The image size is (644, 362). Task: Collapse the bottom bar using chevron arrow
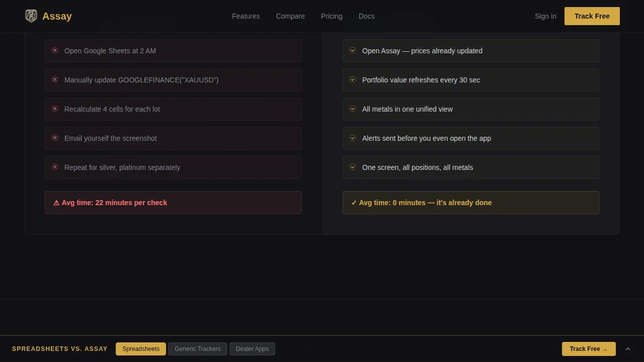628,349
